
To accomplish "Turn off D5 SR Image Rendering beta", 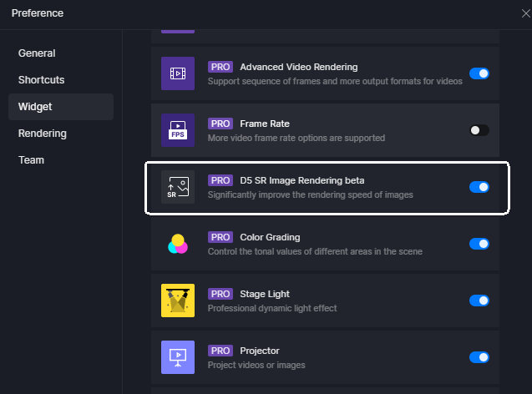I will tap(479, 187).
